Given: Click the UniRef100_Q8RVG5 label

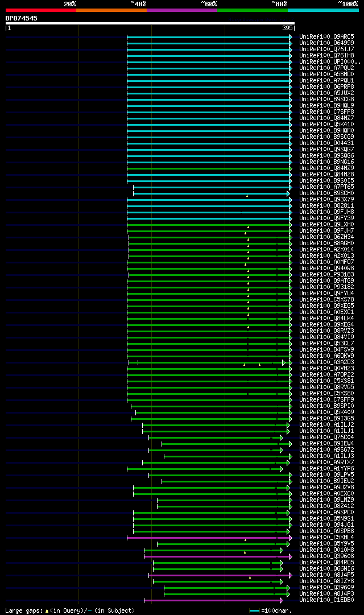Looking at the screenshot, I should tap(326, 387).
